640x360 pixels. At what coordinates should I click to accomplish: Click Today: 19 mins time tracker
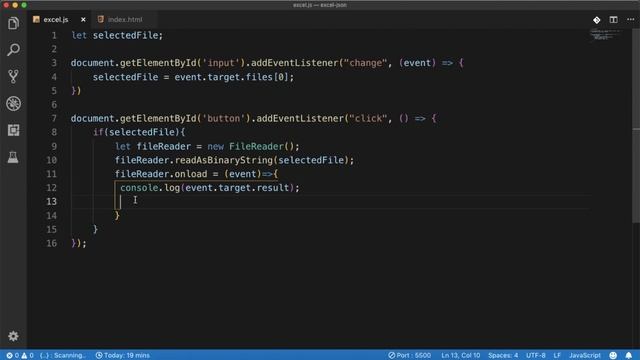[x=122, y=356]
